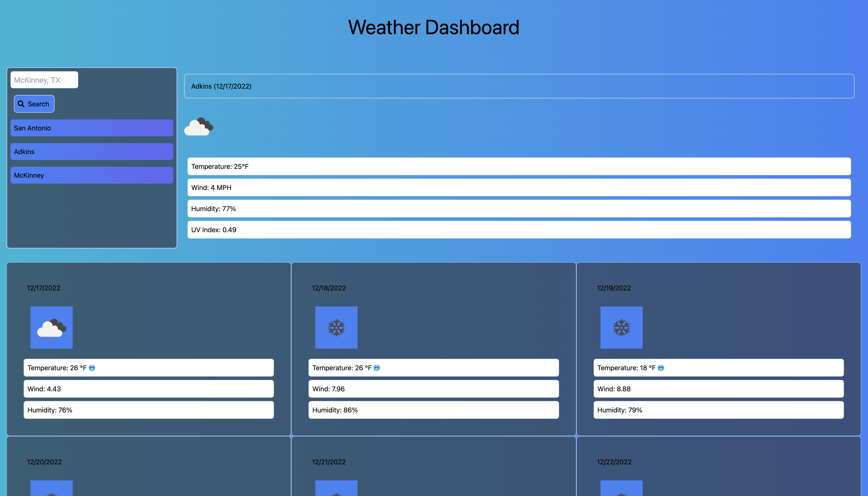Click Wind: 4.43 in 12/17 forecast
The width and height of the screenshot is (868, 496).
pos(149,389)
